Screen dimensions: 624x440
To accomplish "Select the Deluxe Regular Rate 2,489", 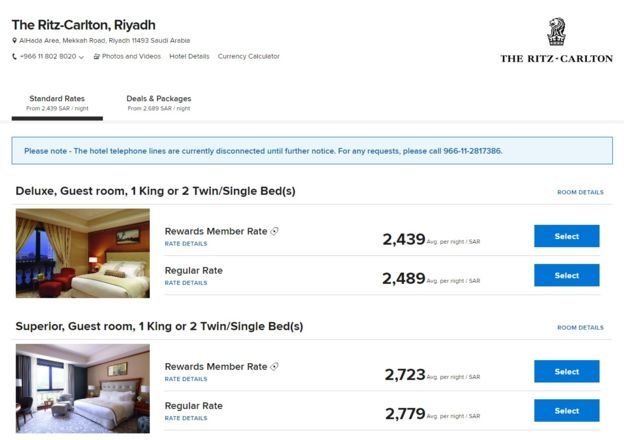I will click(x=566, y=275).
